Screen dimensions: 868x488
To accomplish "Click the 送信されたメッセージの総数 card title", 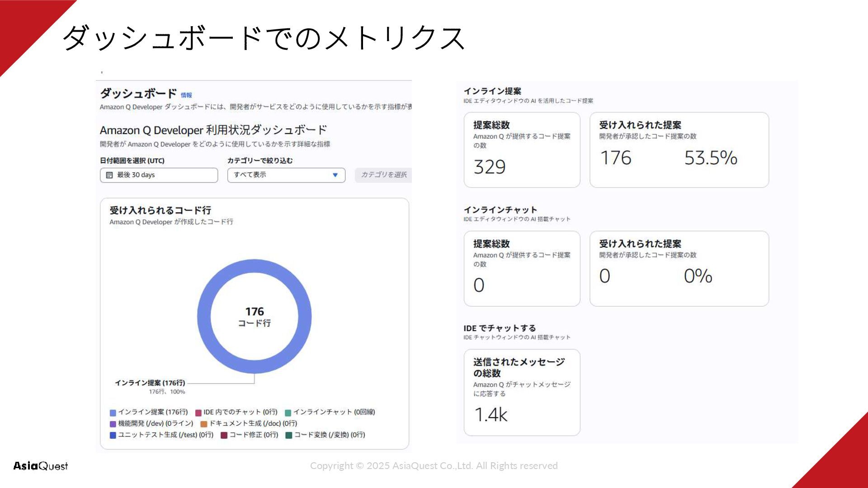I will [519, 367].
